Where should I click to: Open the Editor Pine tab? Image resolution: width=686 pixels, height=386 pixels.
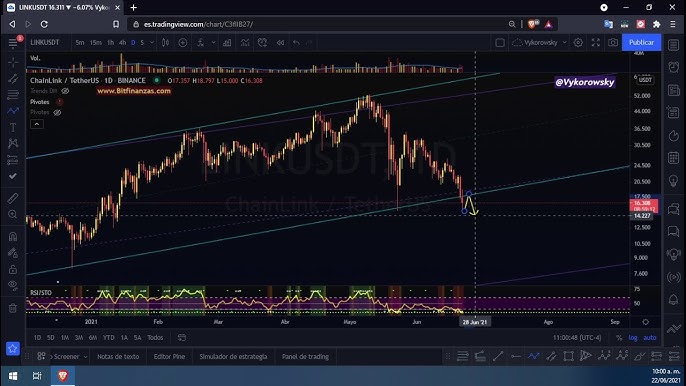pos(169,357)
